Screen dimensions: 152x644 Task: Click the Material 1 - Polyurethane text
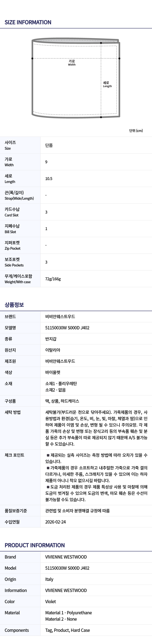[68, 613]
